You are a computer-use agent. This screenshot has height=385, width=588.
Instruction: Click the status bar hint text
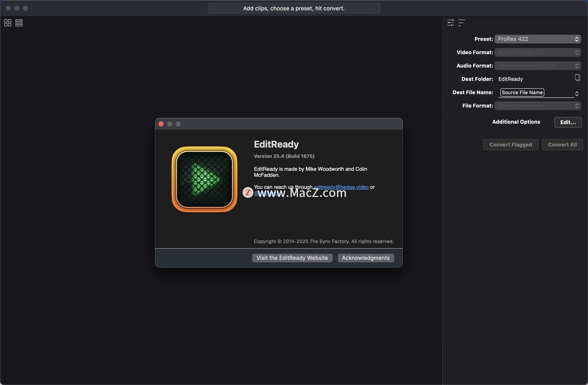[294, 8]
